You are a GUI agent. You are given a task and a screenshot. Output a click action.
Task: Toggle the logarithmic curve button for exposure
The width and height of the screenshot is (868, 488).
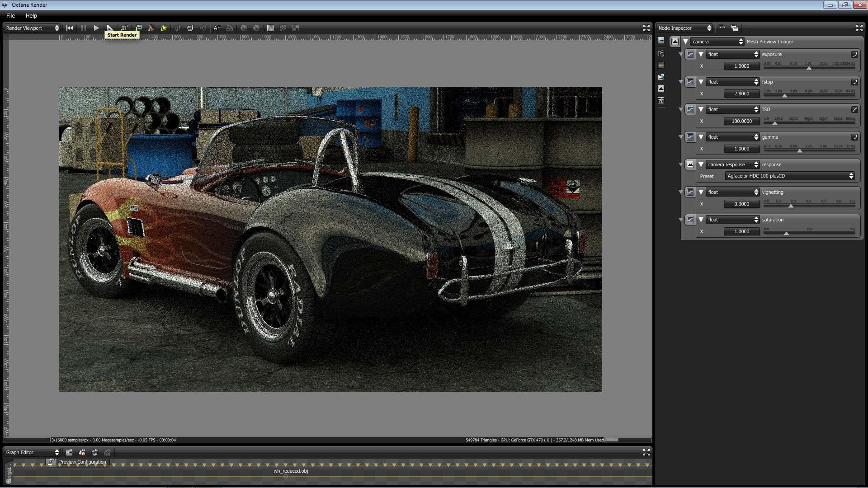(x=854, y=54)
